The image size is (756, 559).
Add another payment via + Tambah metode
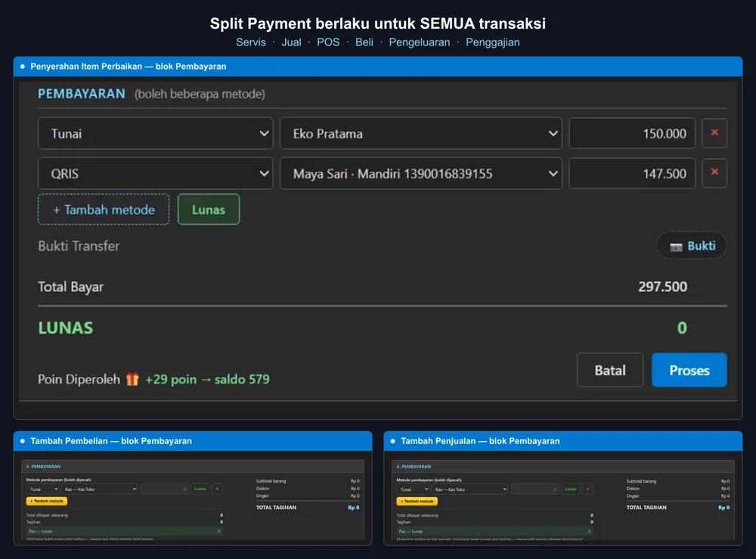pyautogui.click(x=104, y=210)
